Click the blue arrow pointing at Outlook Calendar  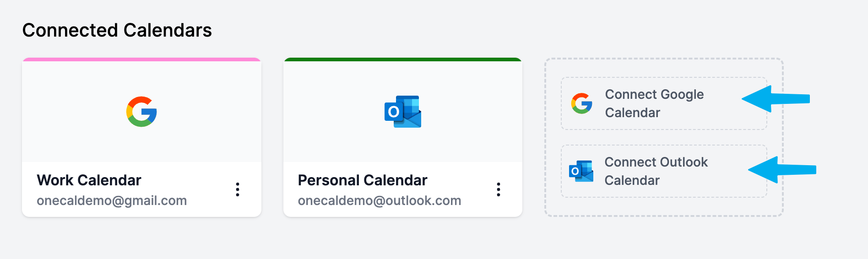tap(782, 170)
